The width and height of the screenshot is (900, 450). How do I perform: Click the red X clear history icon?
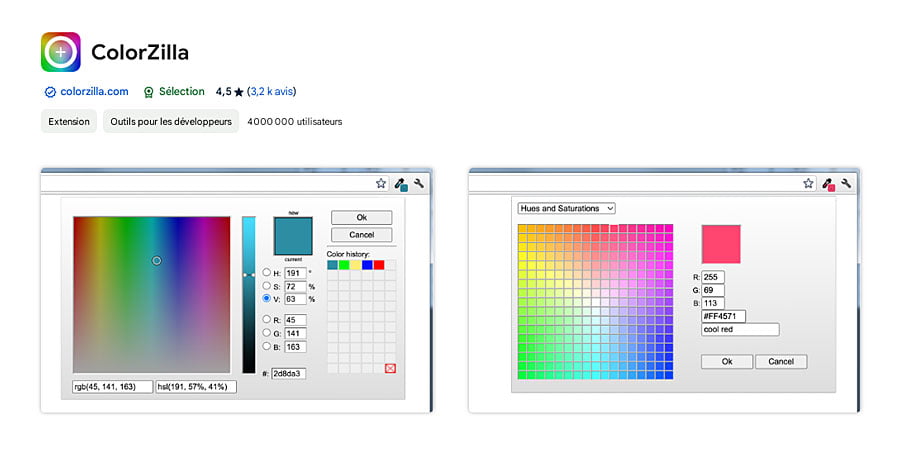point(390,368)
